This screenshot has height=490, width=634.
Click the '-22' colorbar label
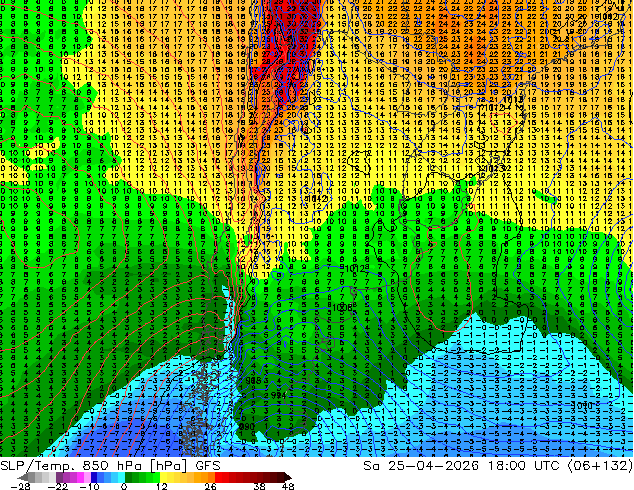point(57,486)
